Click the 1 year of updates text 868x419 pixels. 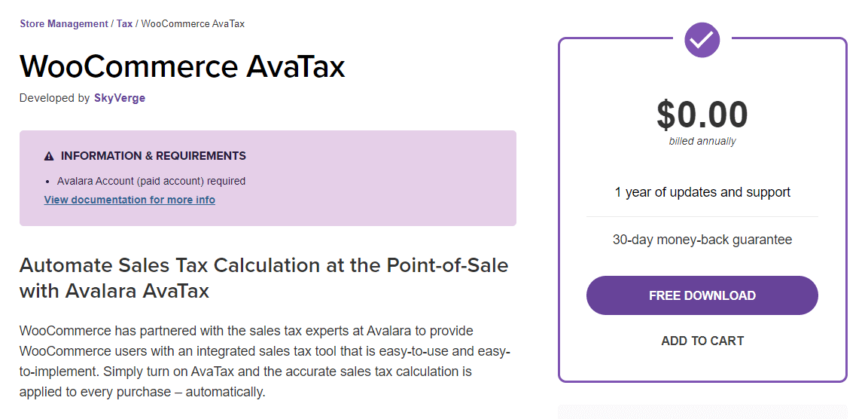coord(702,192)
